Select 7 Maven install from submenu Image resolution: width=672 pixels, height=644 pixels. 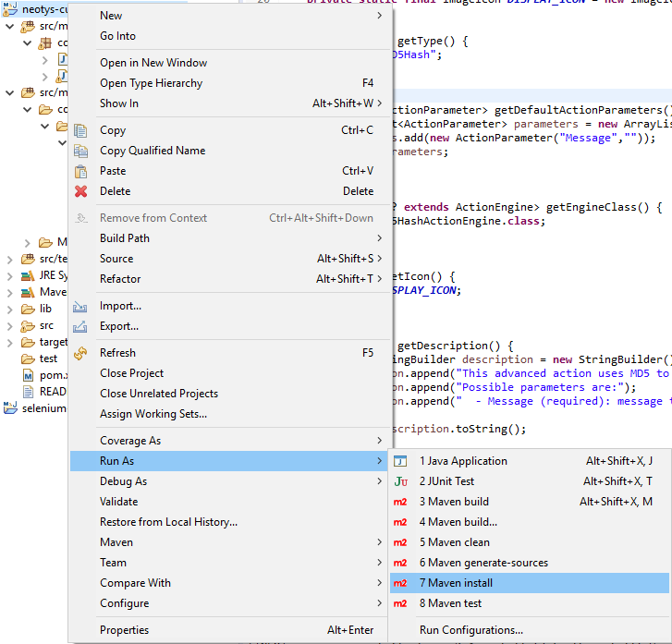456,583
